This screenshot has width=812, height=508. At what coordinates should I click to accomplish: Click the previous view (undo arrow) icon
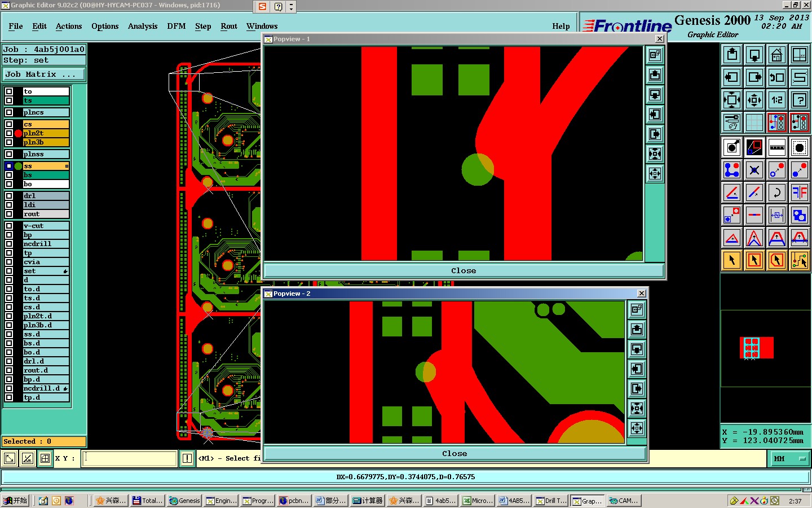(777, 77)
